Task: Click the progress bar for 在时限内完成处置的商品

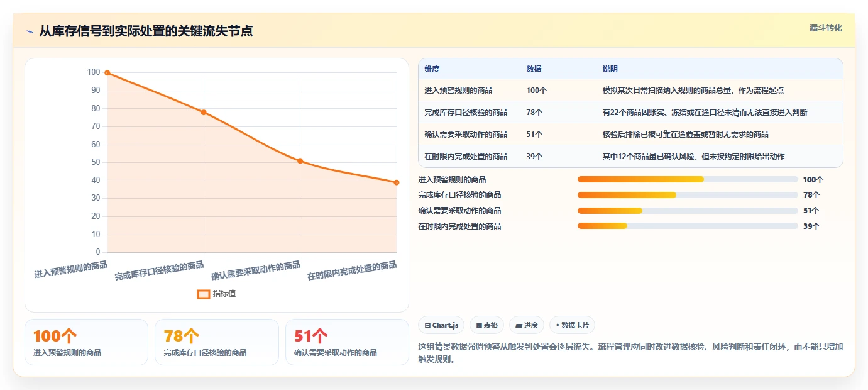Action: pyautogui.click(x=688, y=226)
